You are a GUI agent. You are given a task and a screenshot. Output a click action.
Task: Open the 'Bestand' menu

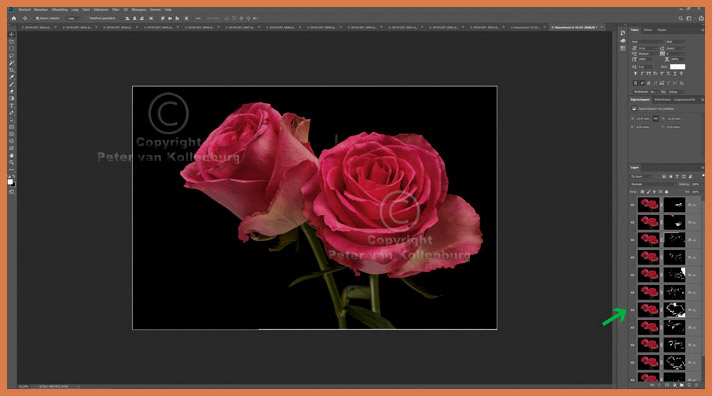(25, 10)
